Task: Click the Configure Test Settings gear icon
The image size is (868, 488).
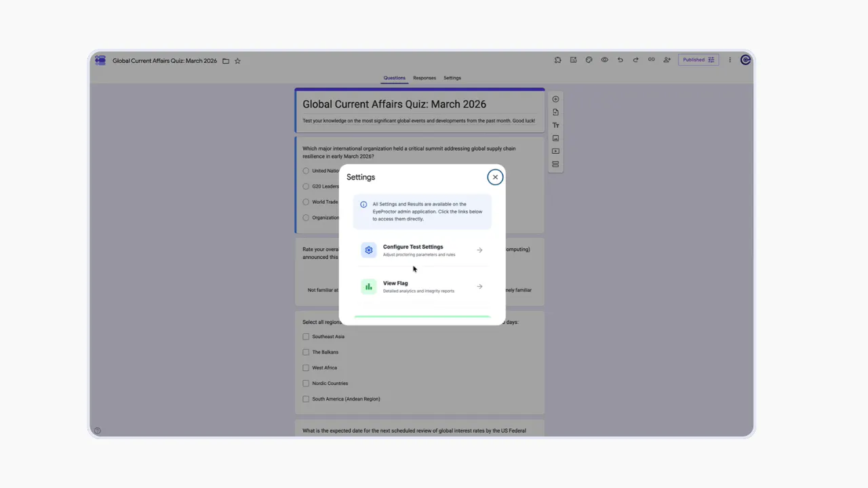Action: coord(368,250)
